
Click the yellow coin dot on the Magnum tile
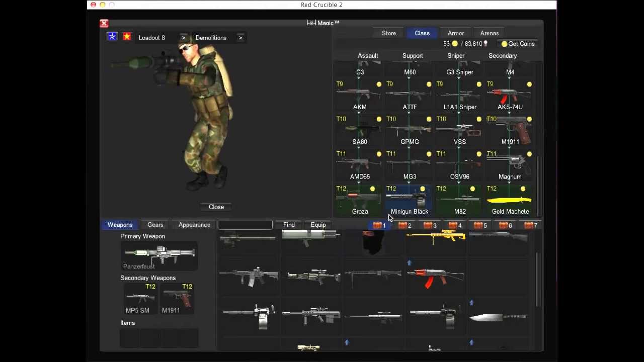pyautogui.click(x=529, y=154)
